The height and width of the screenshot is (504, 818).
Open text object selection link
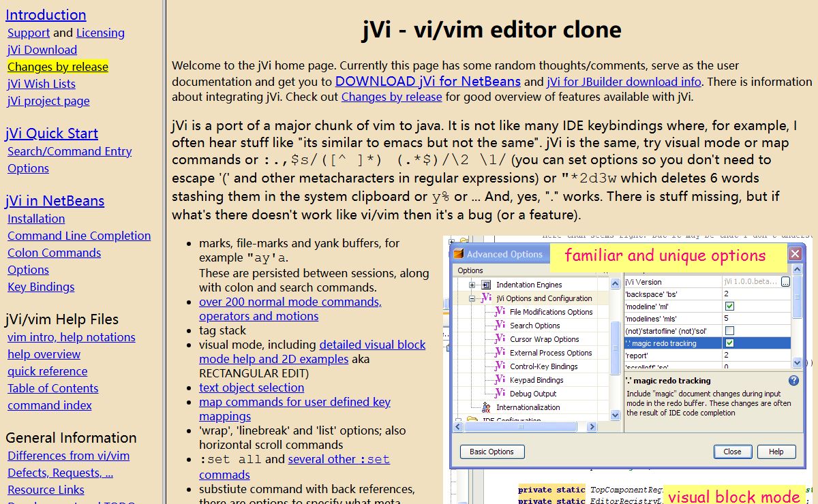(252, 388)
